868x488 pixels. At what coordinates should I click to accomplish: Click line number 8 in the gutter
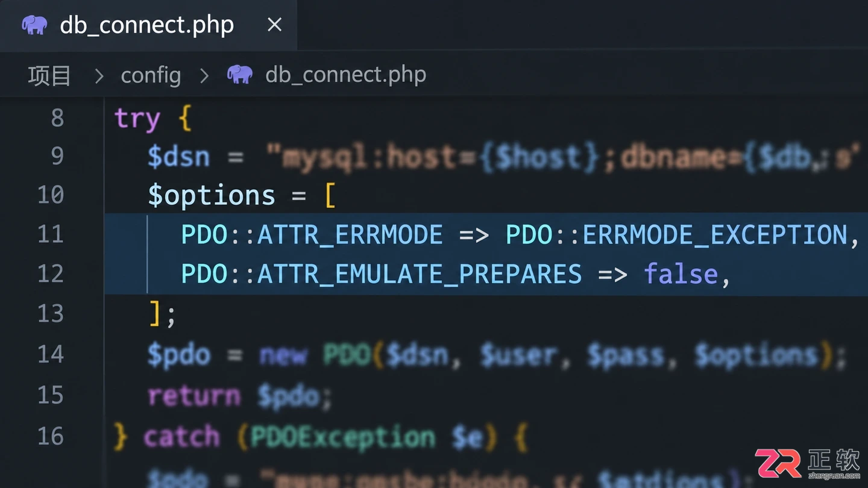pos(57,118)
